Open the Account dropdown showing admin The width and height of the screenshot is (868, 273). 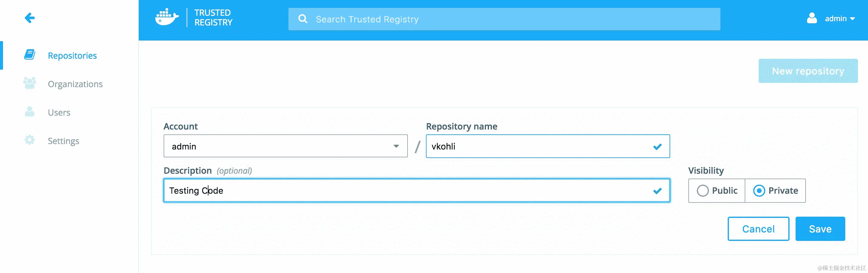pos(285,146)
